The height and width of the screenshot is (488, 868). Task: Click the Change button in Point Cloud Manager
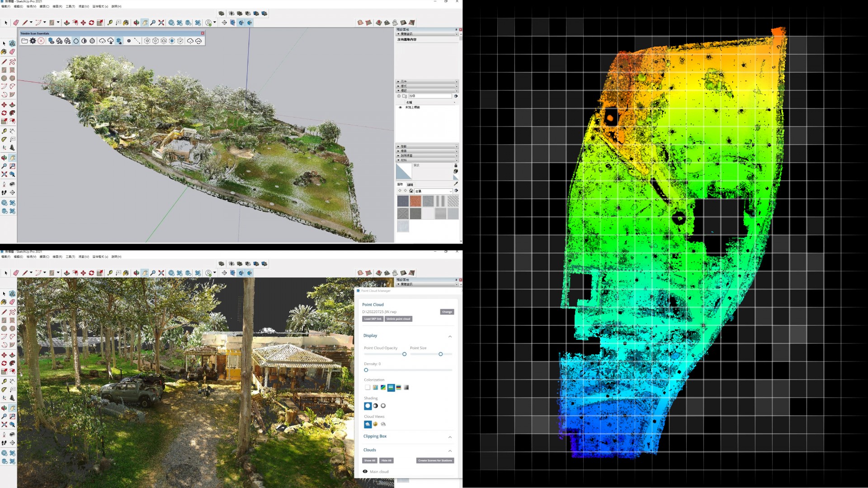[x=447, y=312]
